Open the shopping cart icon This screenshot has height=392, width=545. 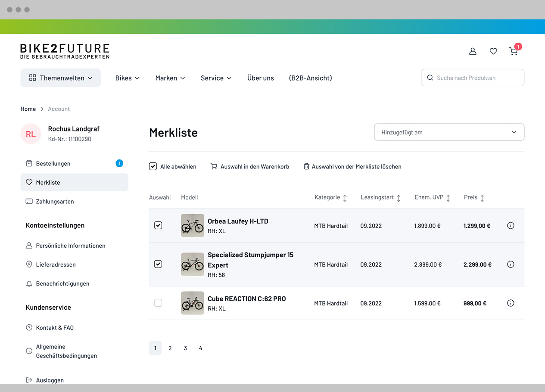click(x=514, y=51)
